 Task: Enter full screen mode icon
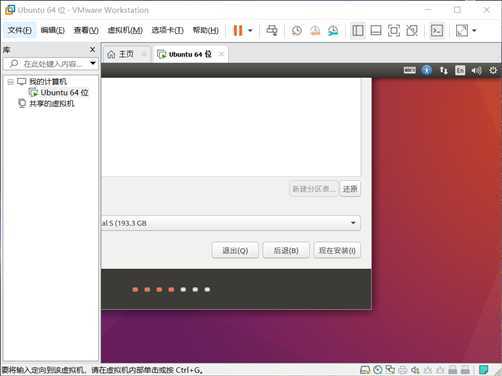pos(394,31)
